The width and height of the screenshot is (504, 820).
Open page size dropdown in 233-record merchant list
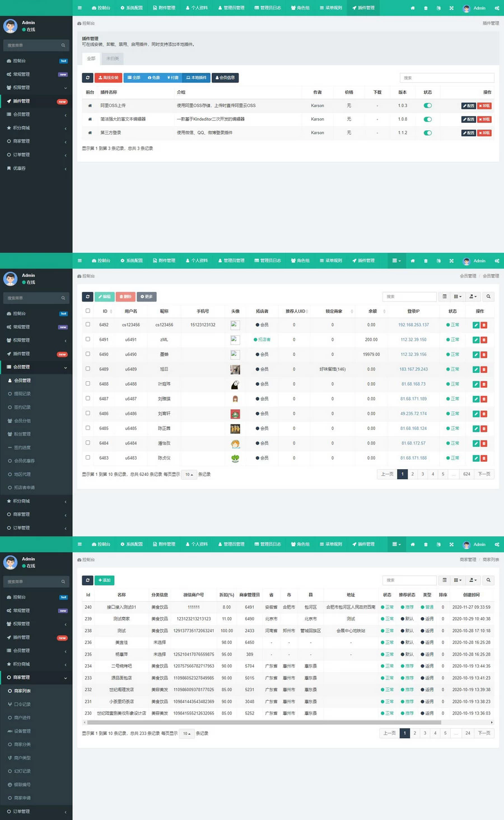[x=186, y=733]
